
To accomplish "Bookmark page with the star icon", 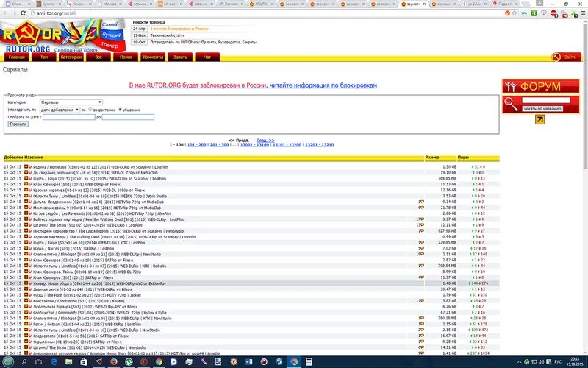I will pyautogui.click(x=514, y=13).
